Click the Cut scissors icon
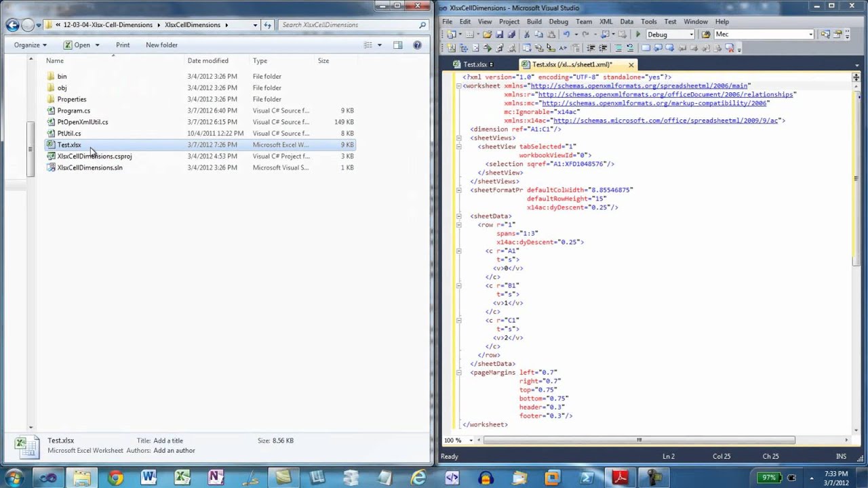Viewport: 868px width, 488px height. [x=527, y=34]
